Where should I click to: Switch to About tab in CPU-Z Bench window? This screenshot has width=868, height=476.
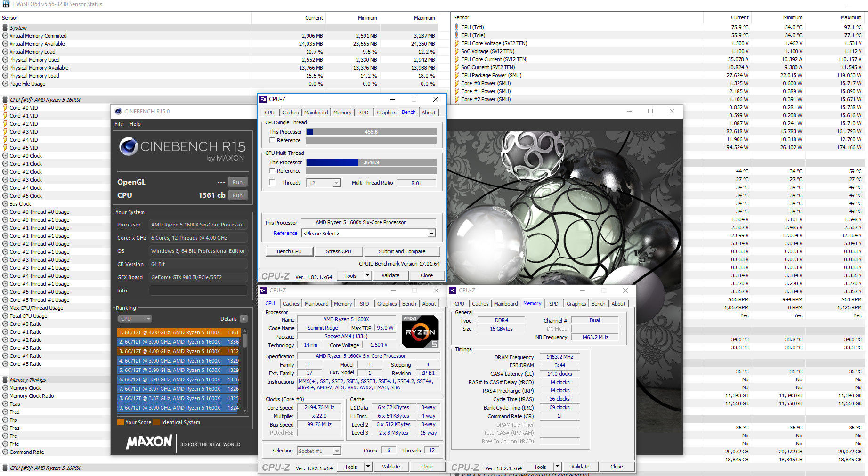pyautogui.click(x=429, y=113)
